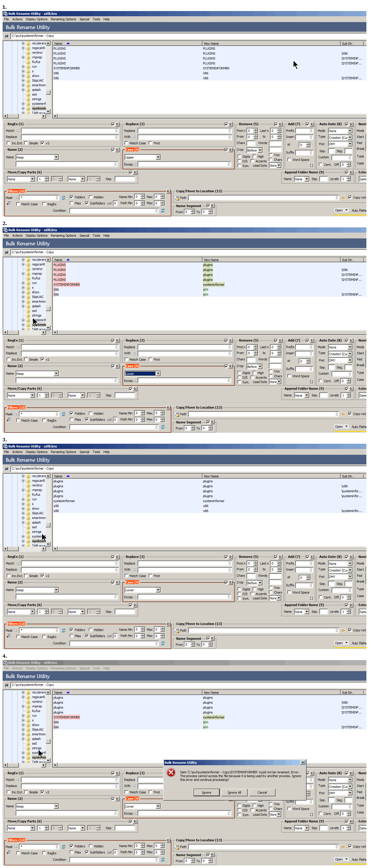This screenshot has height=868, width=369.
Task: Open Actions menu in first window
Action: pyautogui.click(x=17, y=19)
